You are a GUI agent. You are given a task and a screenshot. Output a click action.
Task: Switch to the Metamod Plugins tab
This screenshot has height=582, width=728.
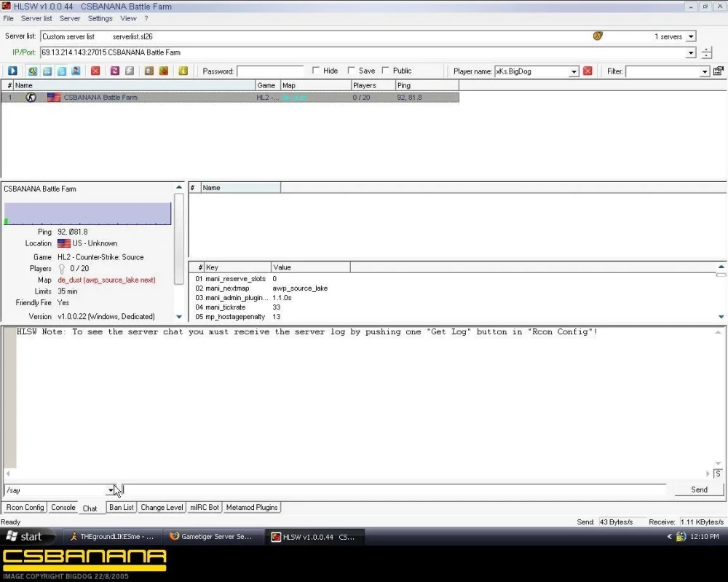point(252,507)
